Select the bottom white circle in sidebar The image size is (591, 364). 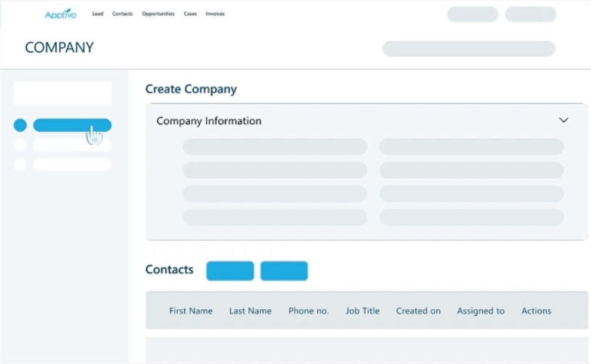pos(20,164)
